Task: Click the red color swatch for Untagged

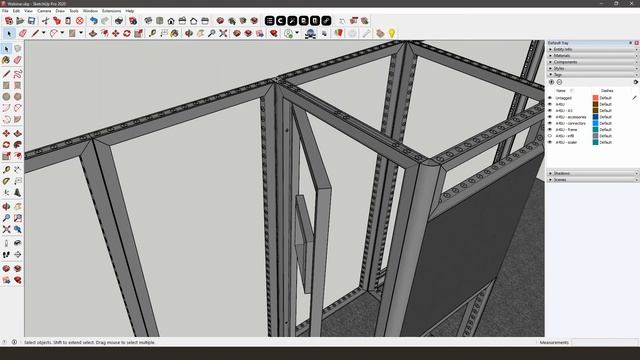Action: click(x=596, y=98)
